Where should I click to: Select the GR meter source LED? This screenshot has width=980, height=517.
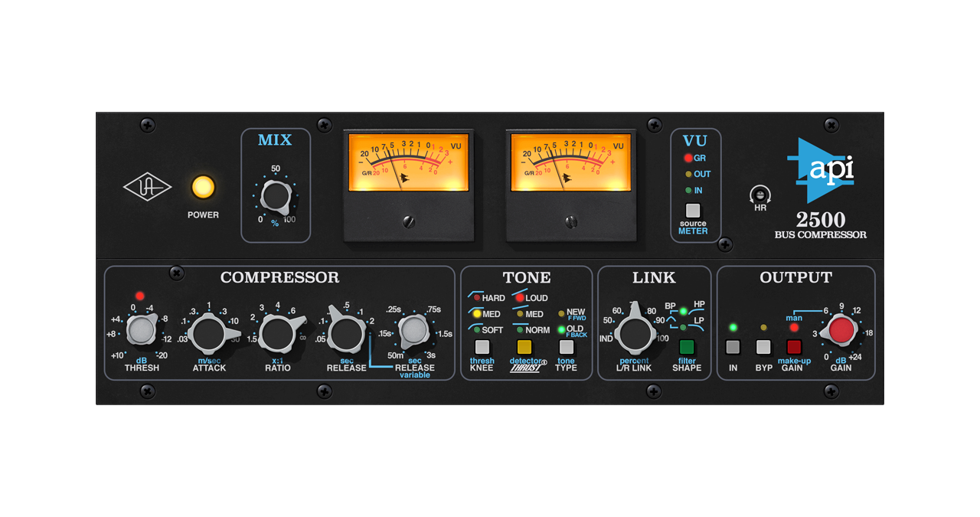tap(688, 158)
